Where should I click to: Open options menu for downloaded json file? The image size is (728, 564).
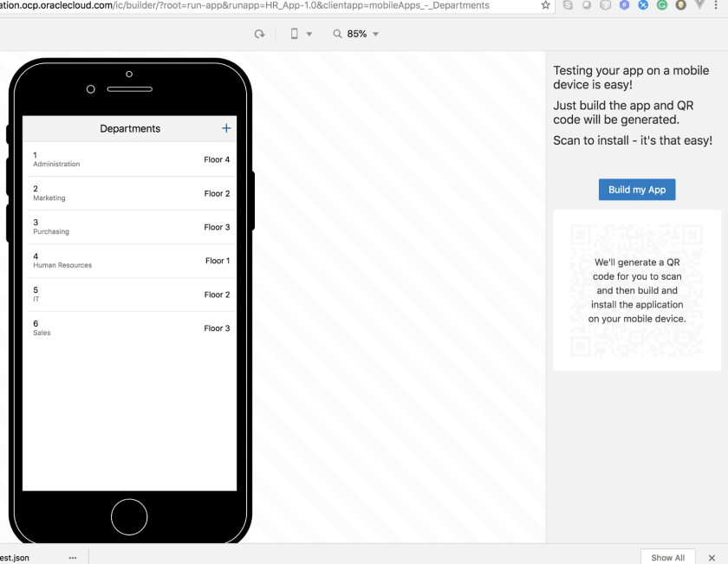73,558
